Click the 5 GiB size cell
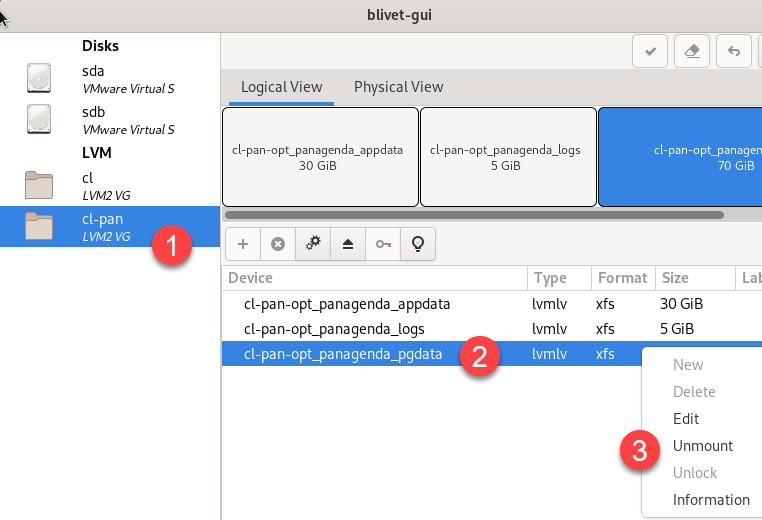This screenshot has width=762, height=520. coord(677,329)
